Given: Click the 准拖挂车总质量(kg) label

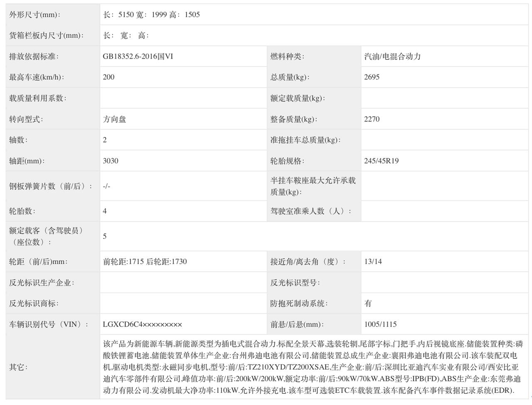Looking at the screenshot, I should coord(305,140).
